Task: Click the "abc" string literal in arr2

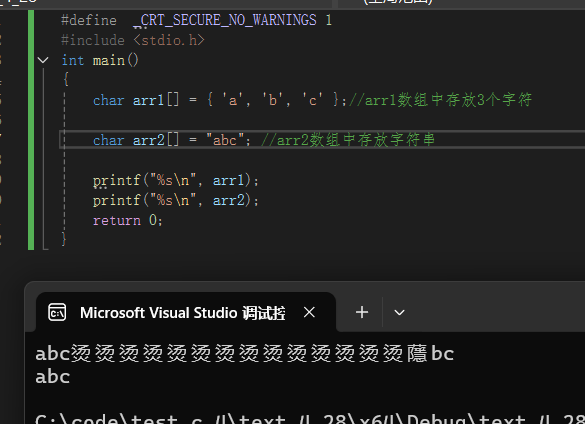Action: [x=225, y=140]
